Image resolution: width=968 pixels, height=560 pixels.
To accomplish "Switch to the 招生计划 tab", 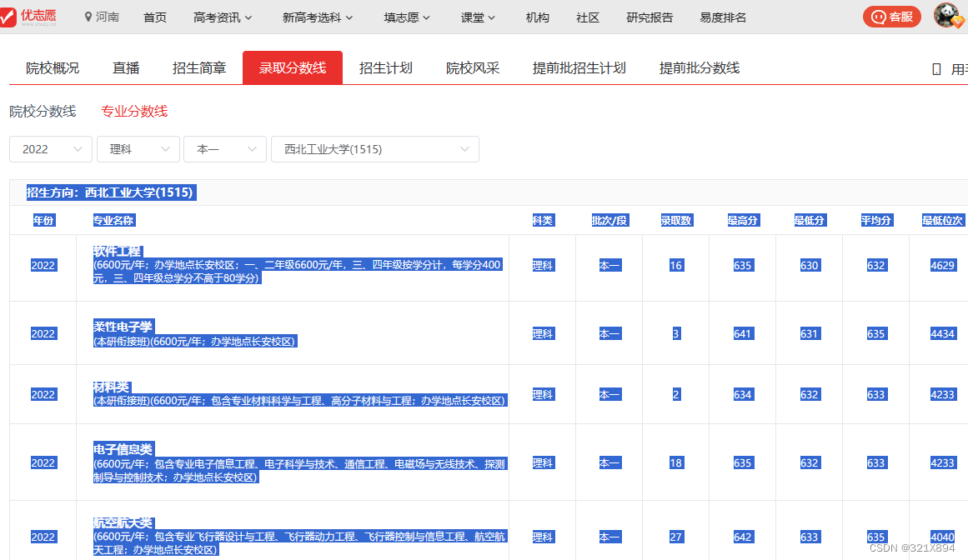I will [x=386, y=67].
